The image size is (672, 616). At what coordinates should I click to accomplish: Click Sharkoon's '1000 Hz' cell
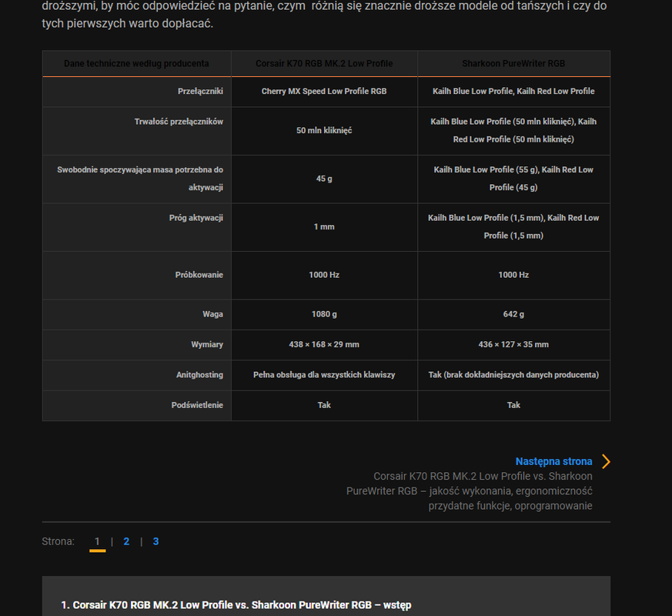click(x=513, y=275)
